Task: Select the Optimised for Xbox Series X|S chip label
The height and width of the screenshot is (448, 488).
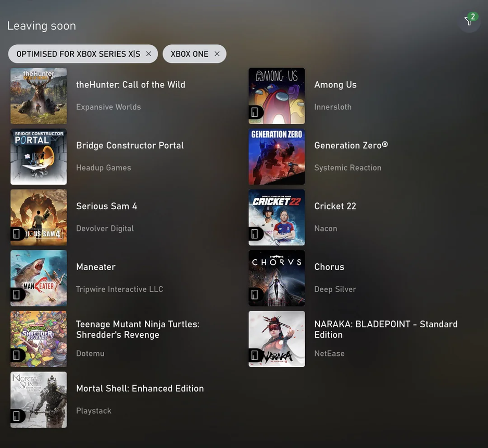Action: 78,54
